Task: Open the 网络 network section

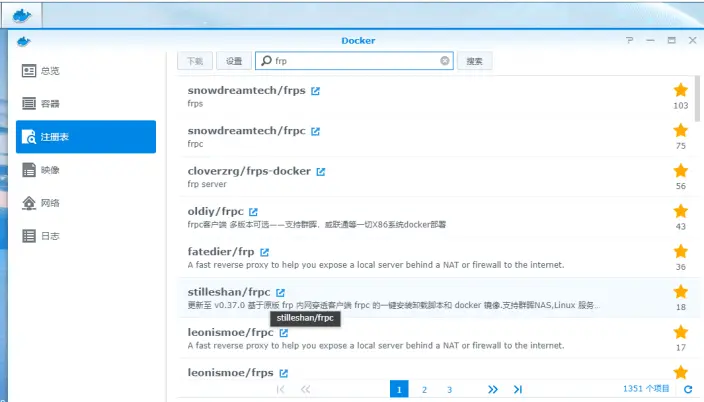Action: point(86,203)
